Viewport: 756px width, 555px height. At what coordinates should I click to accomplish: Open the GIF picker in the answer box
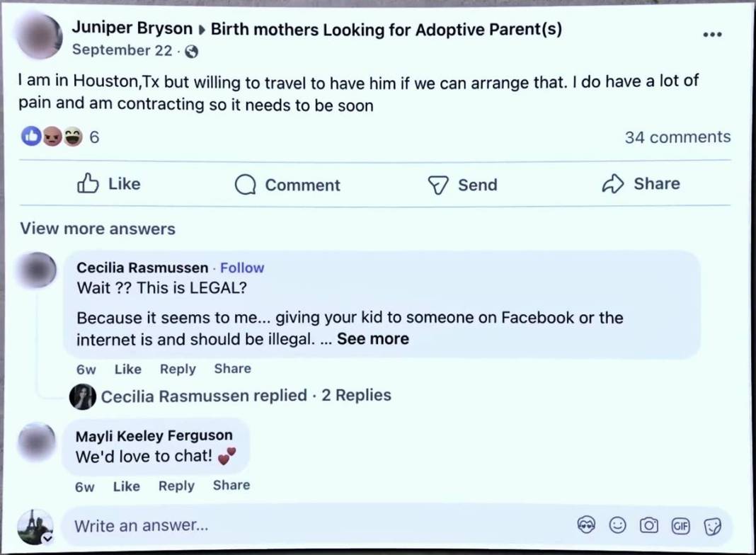coord(681,525)
